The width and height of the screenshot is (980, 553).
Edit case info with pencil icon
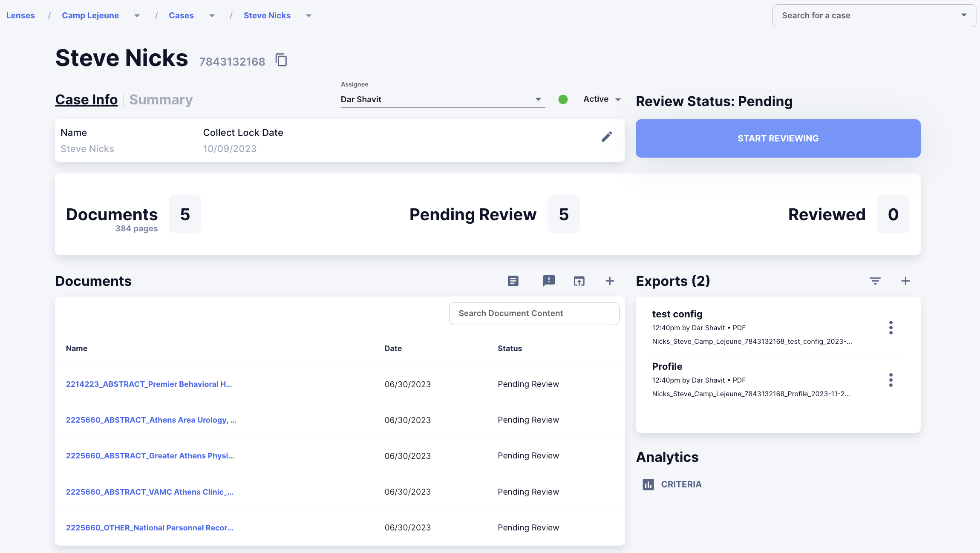[607, 136]
